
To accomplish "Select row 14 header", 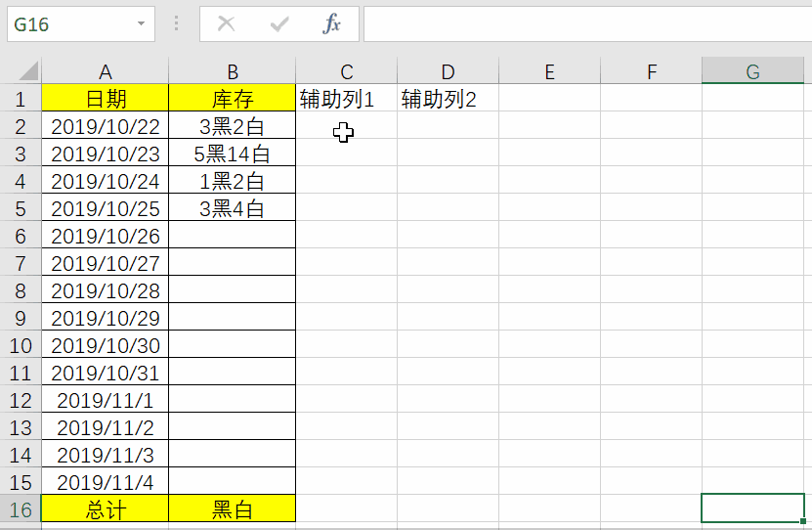I will tap(21, 456).
